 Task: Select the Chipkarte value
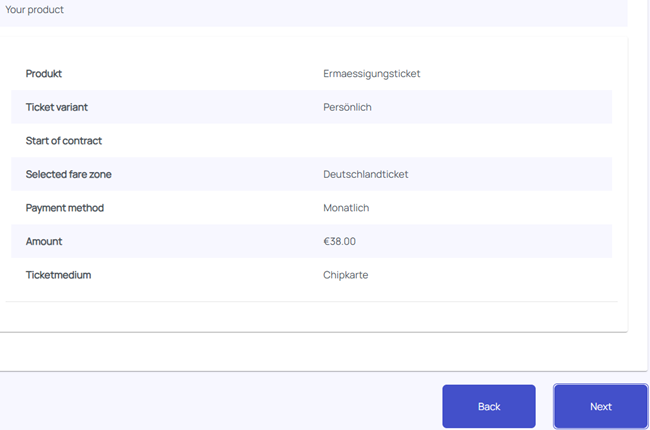pyautogui.click(x=345, y=275)
